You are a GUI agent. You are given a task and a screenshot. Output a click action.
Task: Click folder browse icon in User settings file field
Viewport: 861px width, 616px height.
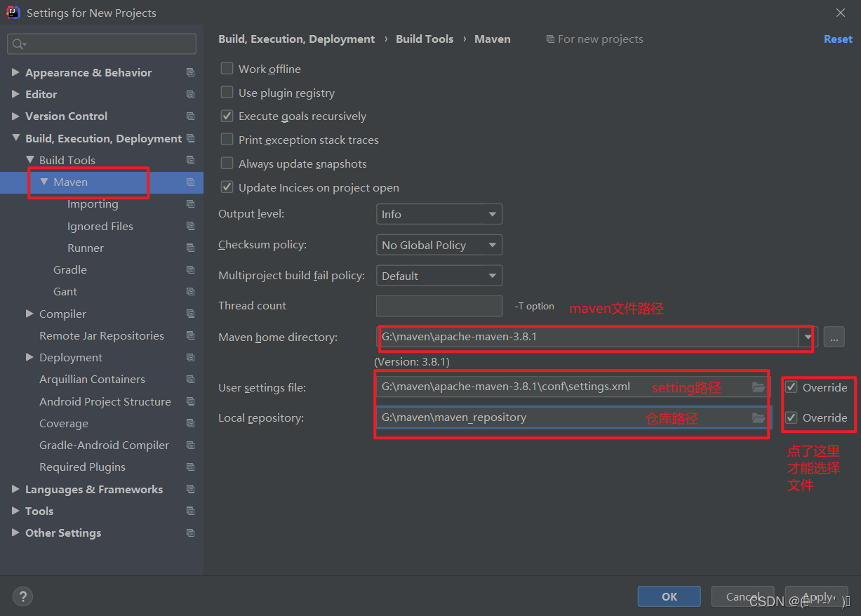[758, 387]
